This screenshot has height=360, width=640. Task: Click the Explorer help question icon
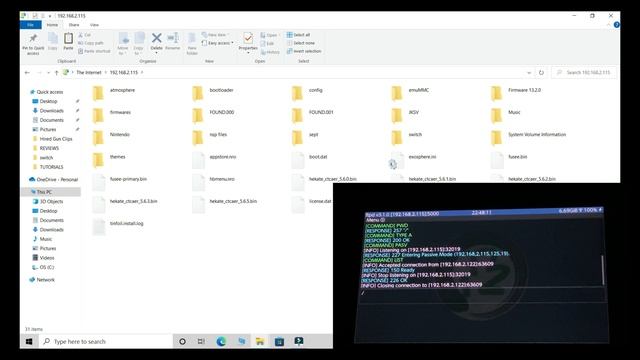(616, 25)
